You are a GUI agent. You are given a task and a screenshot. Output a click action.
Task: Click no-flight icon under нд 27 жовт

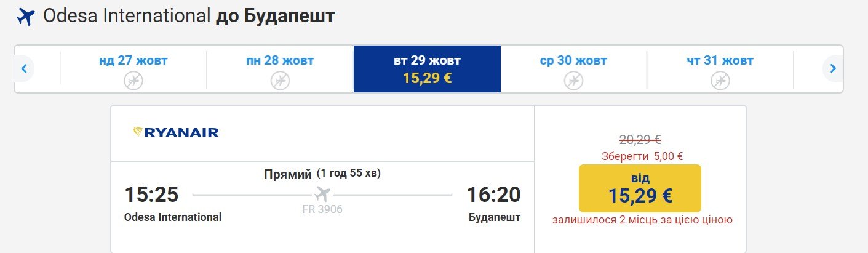coord(133,81)
